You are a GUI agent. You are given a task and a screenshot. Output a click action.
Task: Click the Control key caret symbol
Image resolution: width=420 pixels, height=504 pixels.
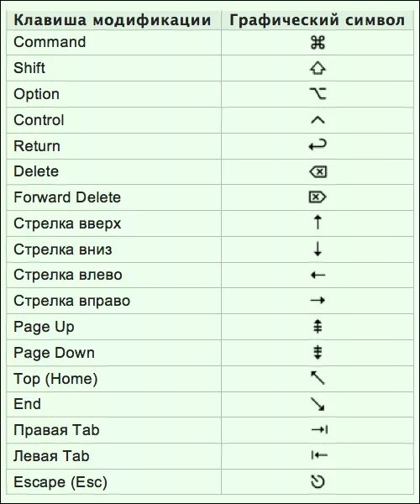coord(318,120)
